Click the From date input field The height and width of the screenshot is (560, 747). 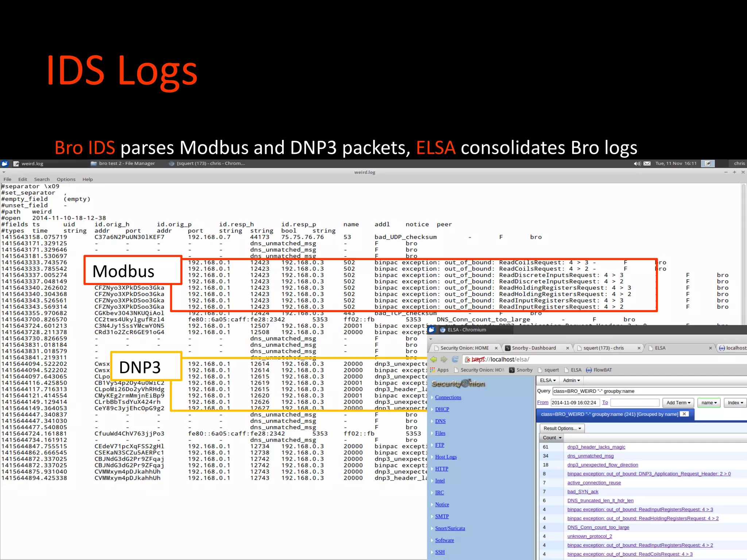click(x=574, y=402)
